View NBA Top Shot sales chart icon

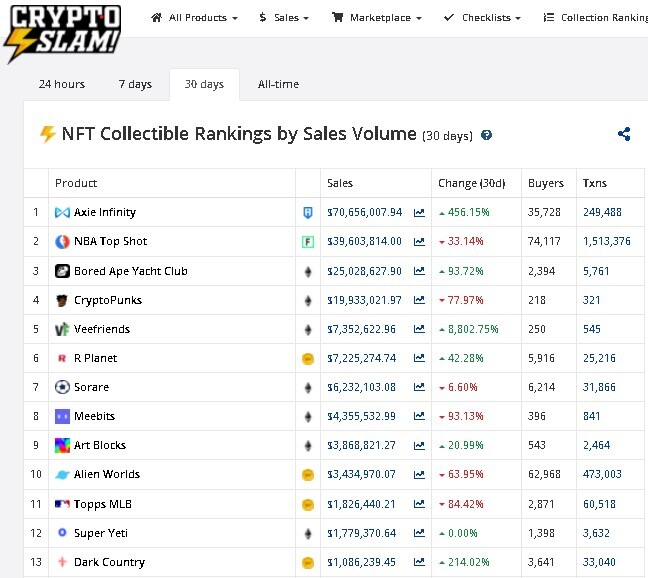pyautogui.click(x=419, y=241)
